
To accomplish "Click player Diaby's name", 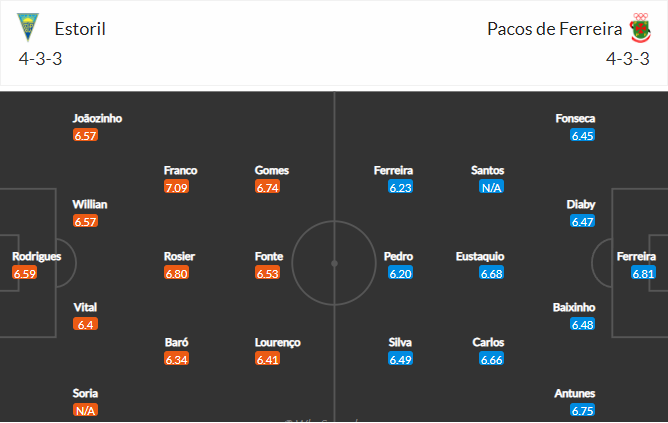I will click(581, 204).
